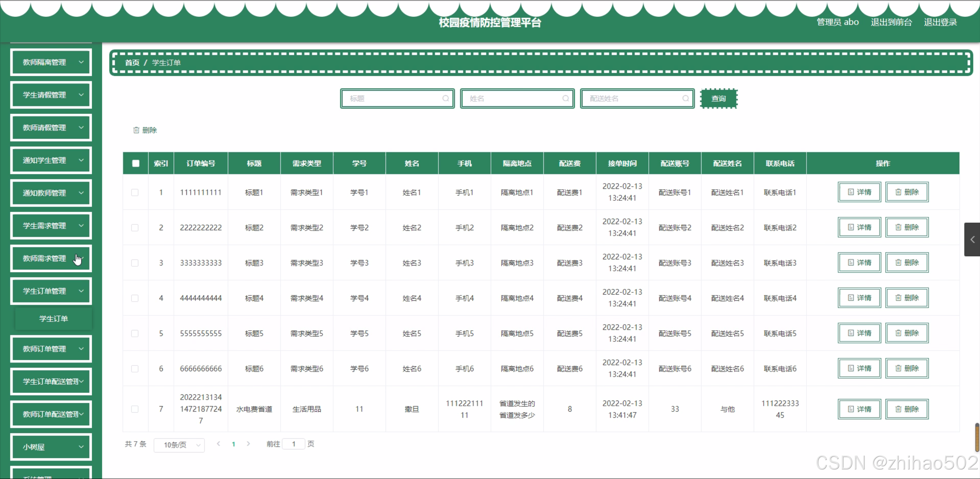Click the 查询 search button
Viewport: 980px width, 479px height.
click(718, 98)
